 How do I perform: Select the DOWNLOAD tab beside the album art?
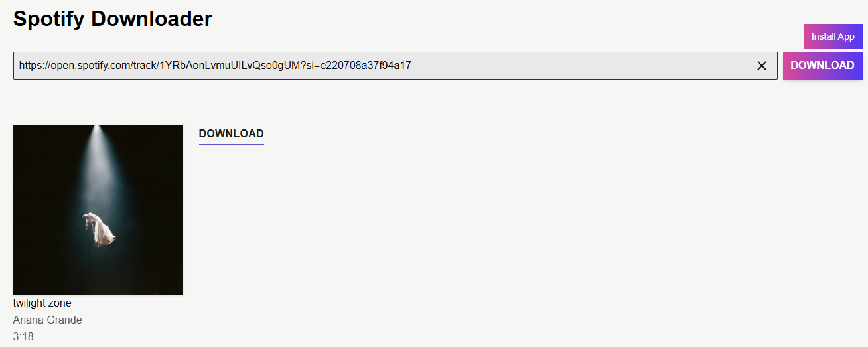coord(231,133)
